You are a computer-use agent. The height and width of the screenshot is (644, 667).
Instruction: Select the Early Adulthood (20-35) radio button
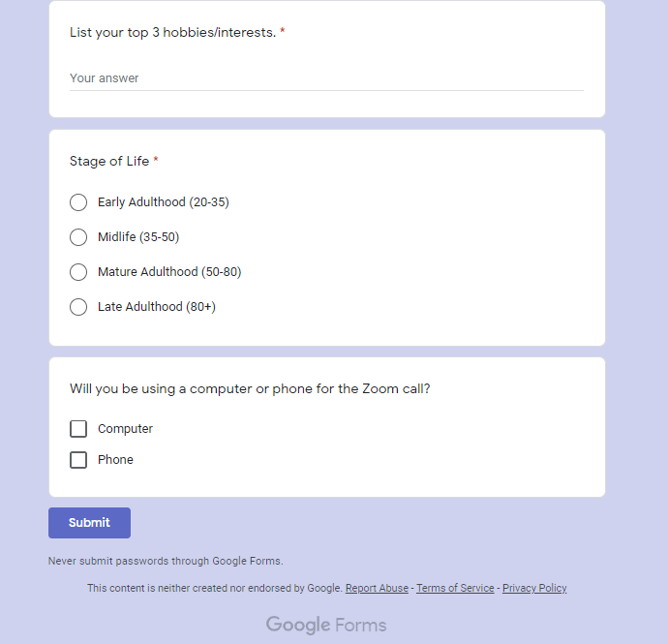[78, 202]
